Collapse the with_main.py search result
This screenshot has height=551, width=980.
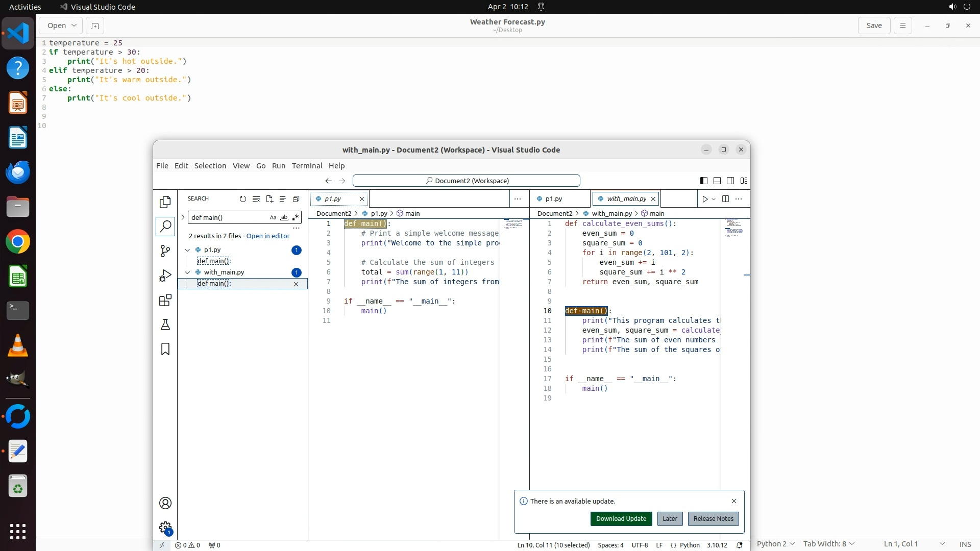pos(187,272)
